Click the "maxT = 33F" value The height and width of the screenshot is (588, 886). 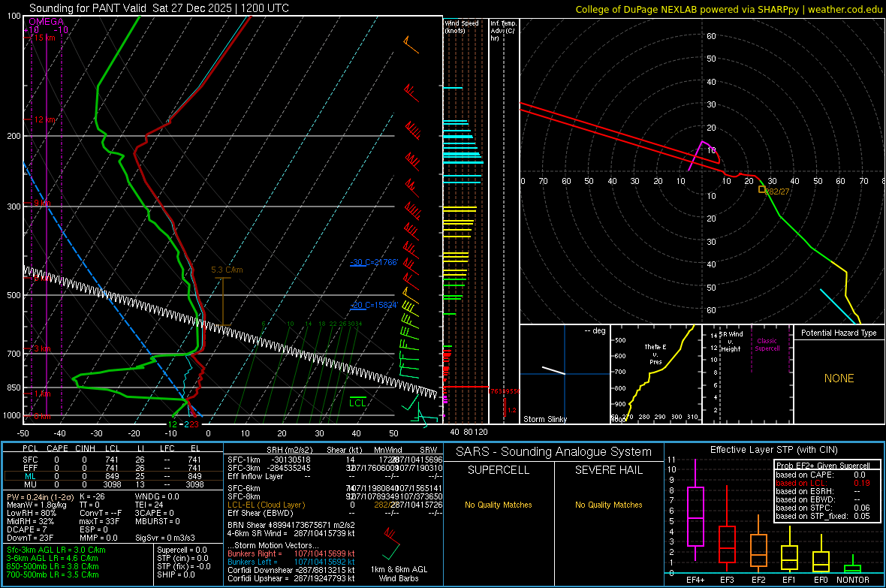(99, 521)
